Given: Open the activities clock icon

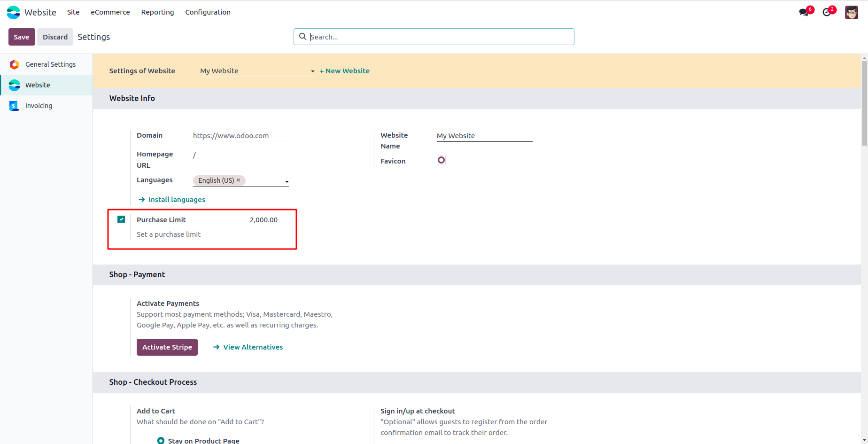Looking at the screenshot, I should (x=827, y=12).
